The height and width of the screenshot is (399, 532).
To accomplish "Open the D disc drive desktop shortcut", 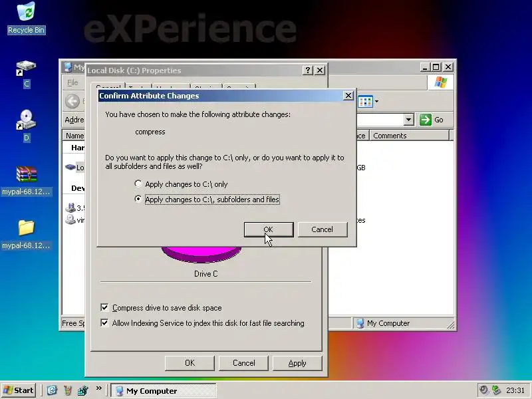I will click(x=26, y=126).
